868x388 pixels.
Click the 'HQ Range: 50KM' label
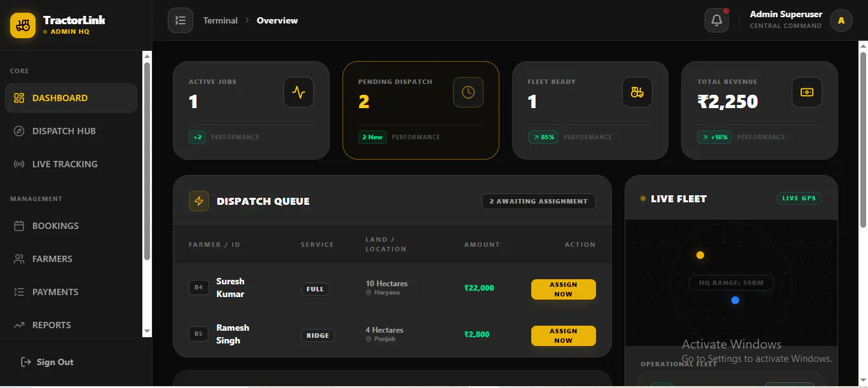[x=731, y=282]
